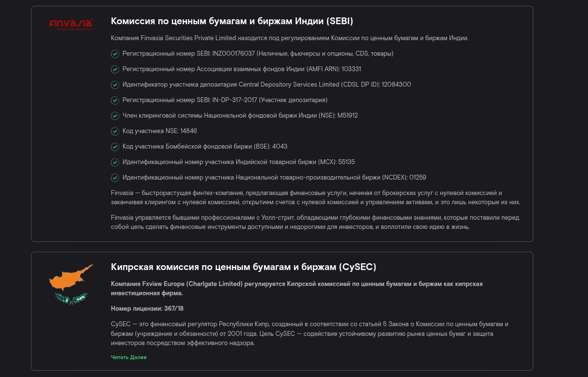Click the '(NCDEX): 01259' identifier line
The width and height of the screenshot is (588, 377).
pos(274,178)
